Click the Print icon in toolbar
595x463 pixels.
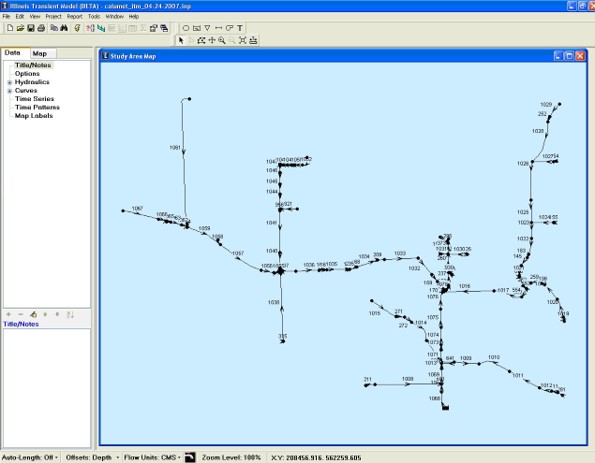point(41,28)
